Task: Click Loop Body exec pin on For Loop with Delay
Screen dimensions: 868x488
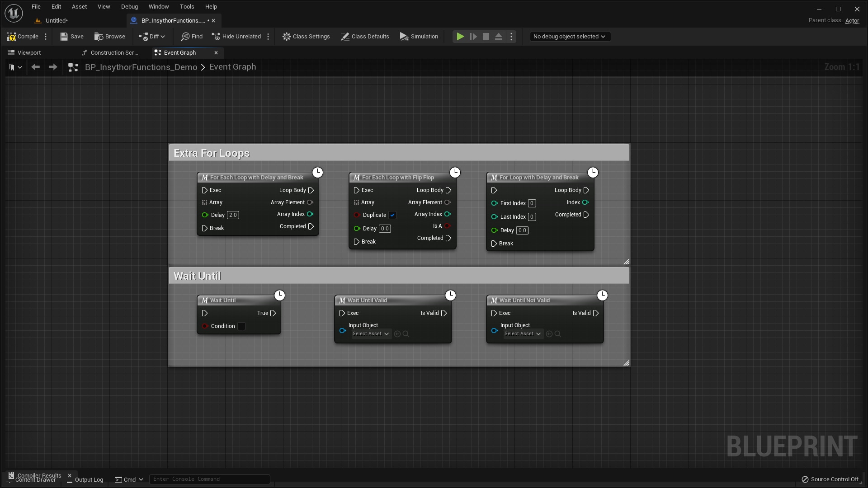Action: point(586,190)
